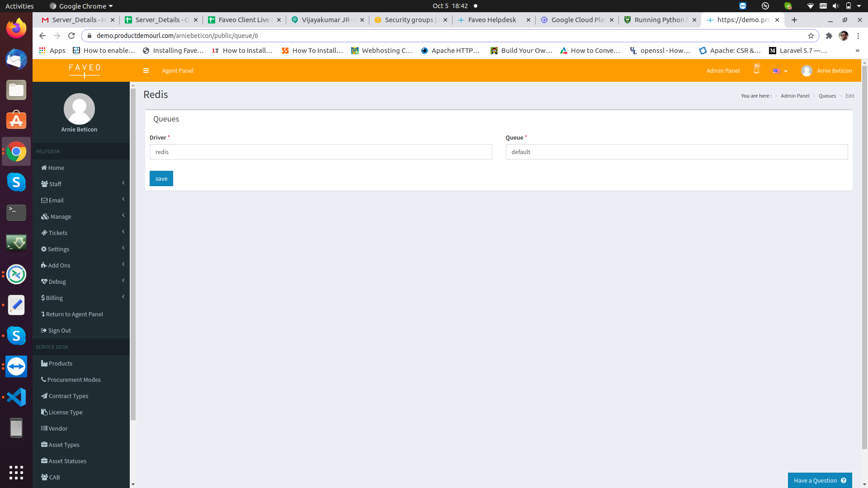Open the Chrome extensions puzzle icon

(829, 36)
